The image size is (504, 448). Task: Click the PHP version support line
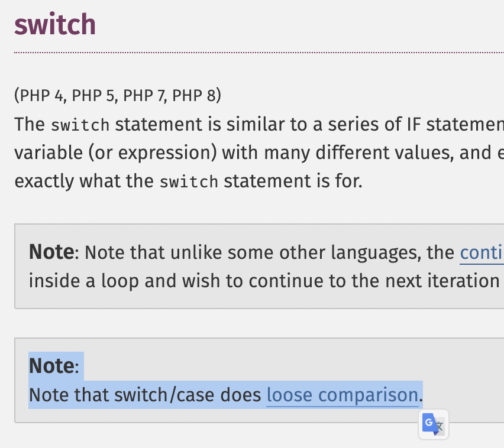tap(117, 95)
